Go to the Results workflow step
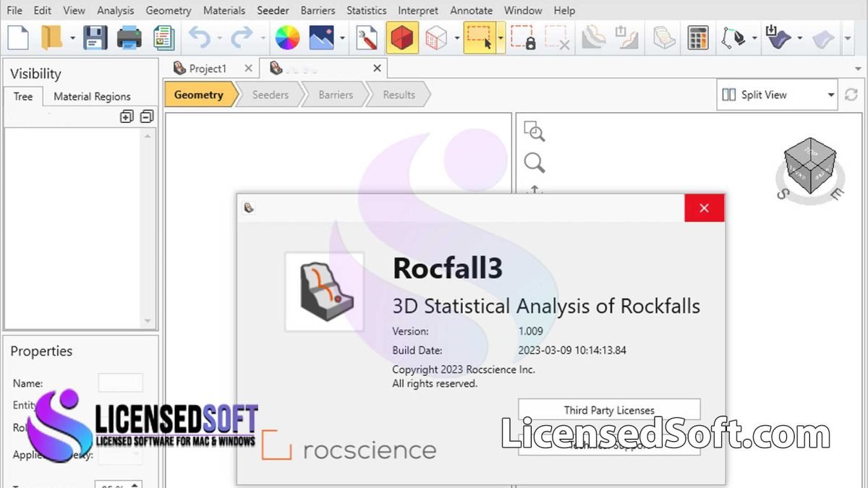Screen dimensions: 868x488 click(x=399, y=95)
